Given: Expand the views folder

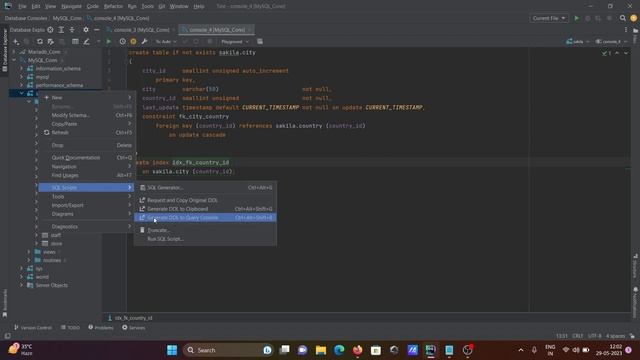Looking at the screenshot, I should click(29, 252).
